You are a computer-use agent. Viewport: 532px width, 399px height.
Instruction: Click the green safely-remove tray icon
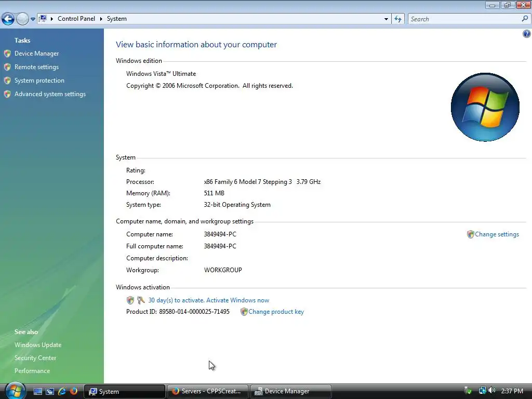(x=468, y=391)
